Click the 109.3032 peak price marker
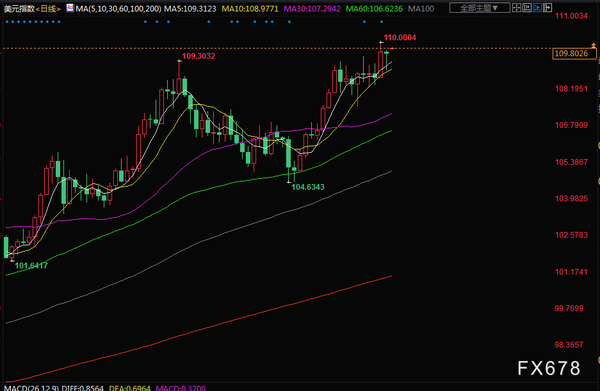The image size is (600, 391). pyautogui.click(x=198, y=56)
